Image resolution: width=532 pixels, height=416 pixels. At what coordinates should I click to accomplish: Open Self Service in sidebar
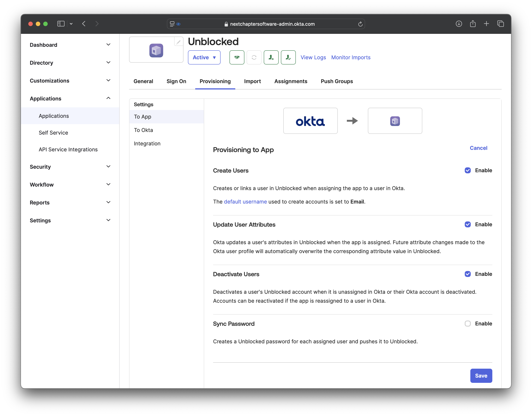[x=70, y=133]
